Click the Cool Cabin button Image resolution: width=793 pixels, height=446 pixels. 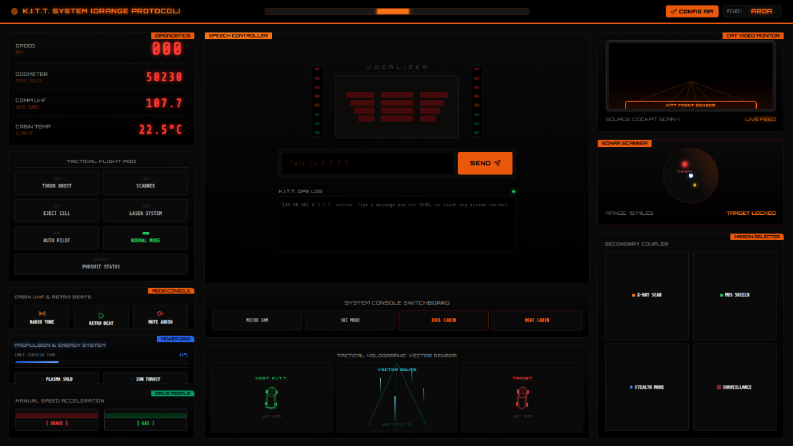pos(444,320)
